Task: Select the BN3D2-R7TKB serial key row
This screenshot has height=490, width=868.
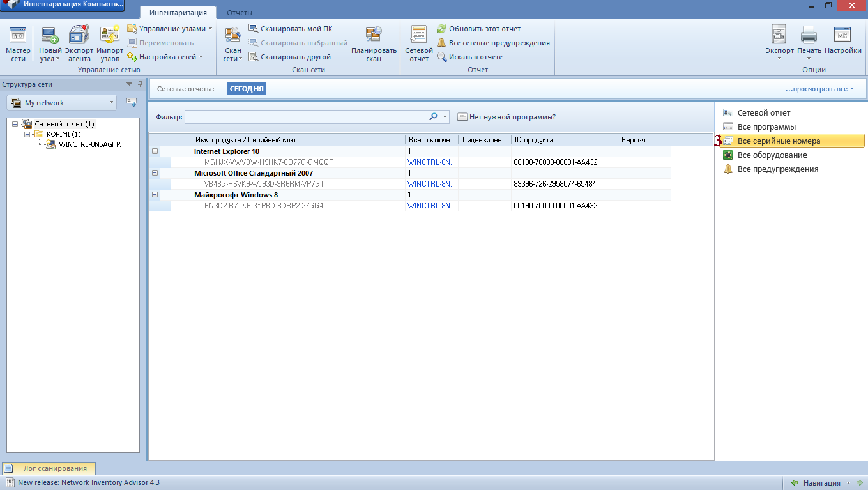Action: tap(410, 206)
